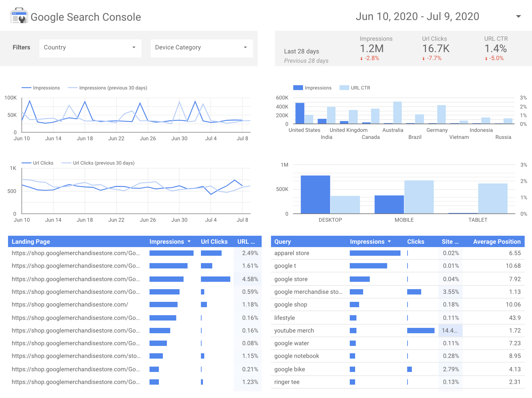The image size is (532, 398).
Task: Open landing page https://shop.googlemerchandisestore.com/
Action: 70,305
